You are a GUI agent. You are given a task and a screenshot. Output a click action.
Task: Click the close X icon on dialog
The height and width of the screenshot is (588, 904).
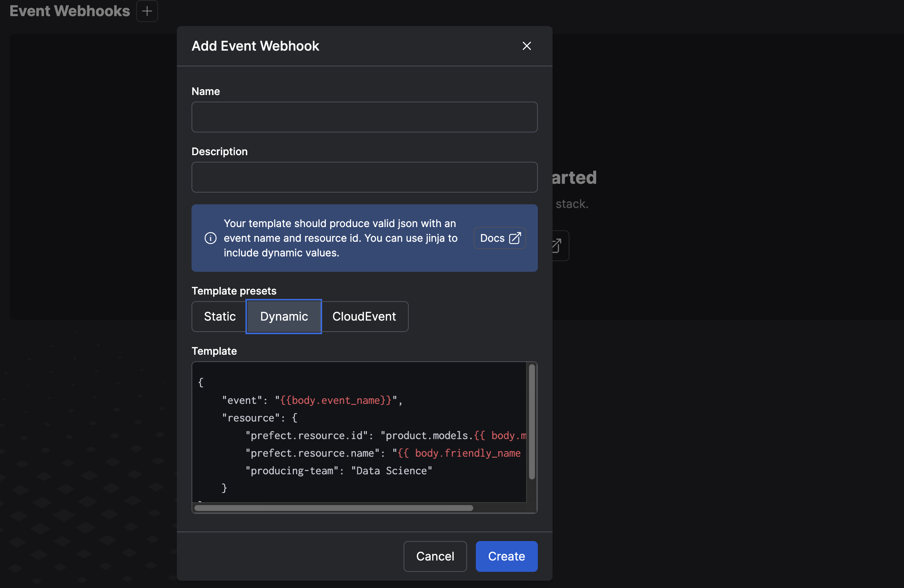(526, 45)
